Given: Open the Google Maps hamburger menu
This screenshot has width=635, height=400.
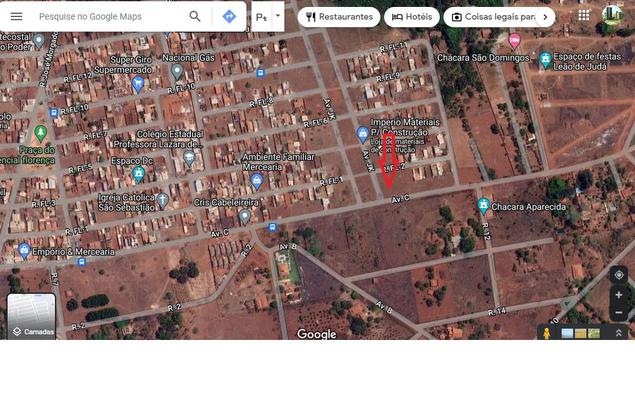Looking at the screenshot, I should pos(16,17).
